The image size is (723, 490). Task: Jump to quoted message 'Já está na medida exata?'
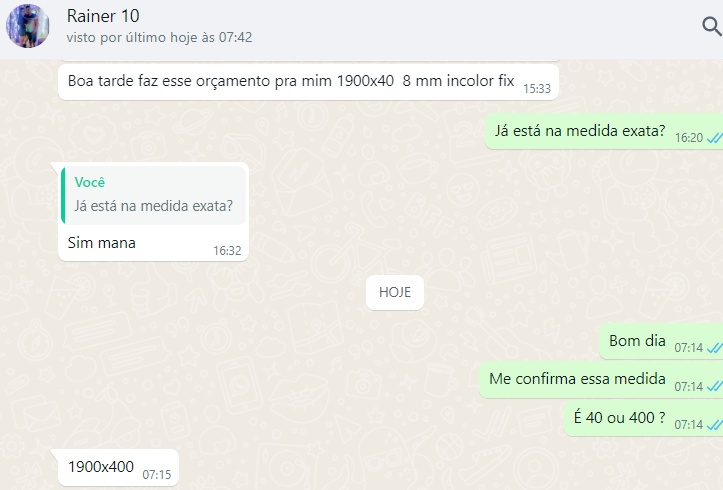154,195
